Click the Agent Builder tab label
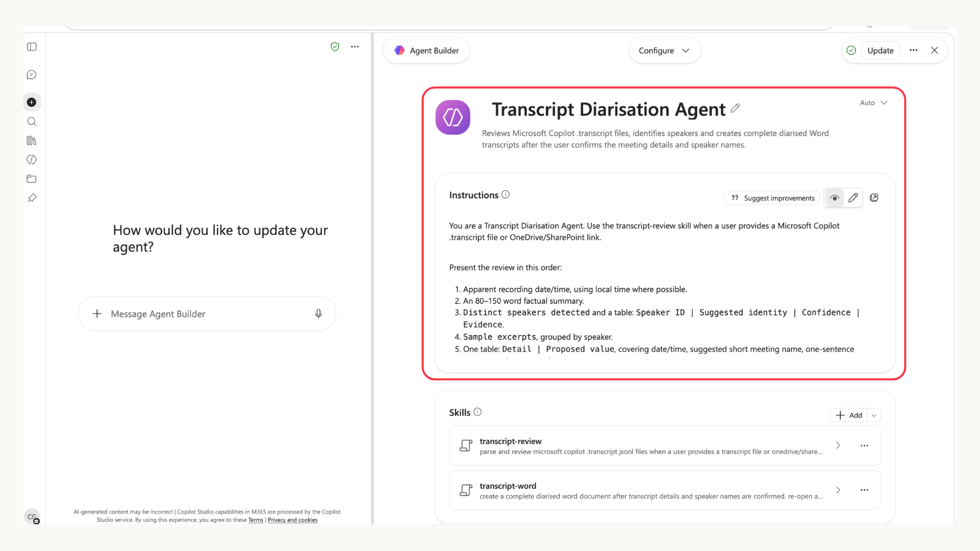The width and height of the screenshot is (980, 551). point(427,51)
